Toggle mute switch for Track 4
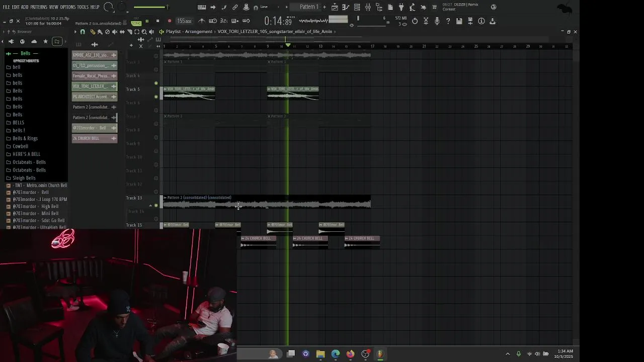Screen dimensions: 644x362 click(156, 83)
